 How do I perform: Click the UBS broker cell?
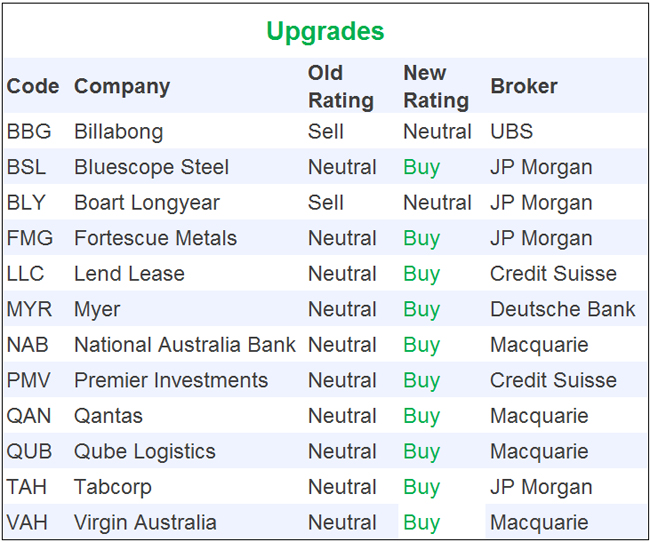tap(511, 131)
